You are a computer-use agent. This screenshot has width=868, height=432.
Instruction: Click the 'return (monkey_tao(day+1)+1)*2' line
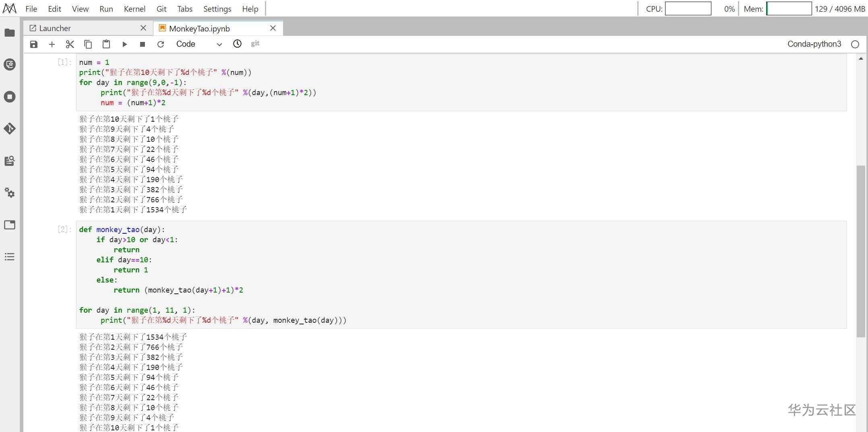click(178, 290)
